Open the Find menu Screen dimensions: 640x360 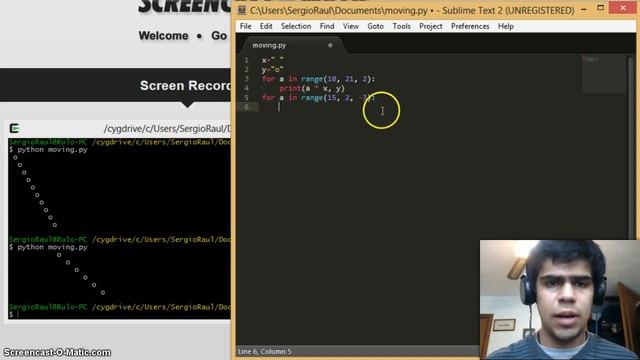coord(327,26)
